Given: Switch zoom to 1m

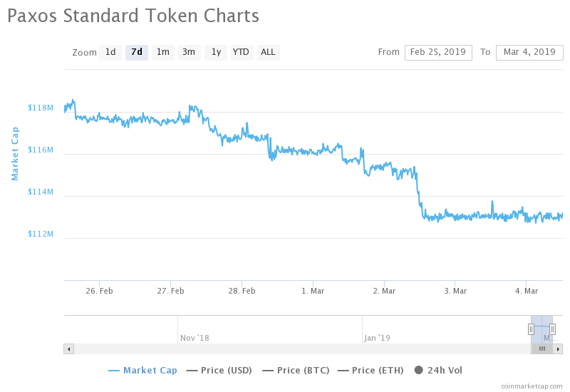Looking at the screenshot, I should coord(163,52).
